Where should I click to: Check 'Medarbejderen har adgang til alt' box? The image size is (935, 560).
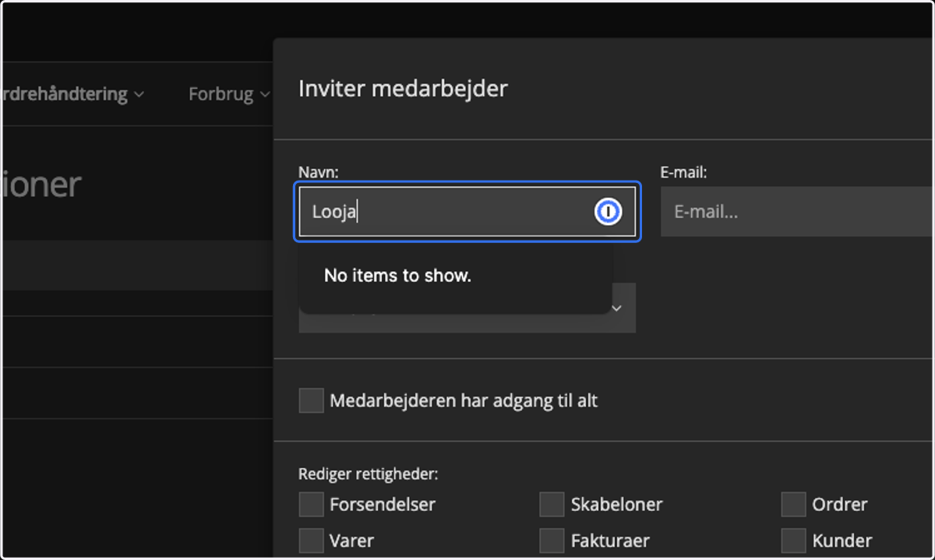pos(311,401)
